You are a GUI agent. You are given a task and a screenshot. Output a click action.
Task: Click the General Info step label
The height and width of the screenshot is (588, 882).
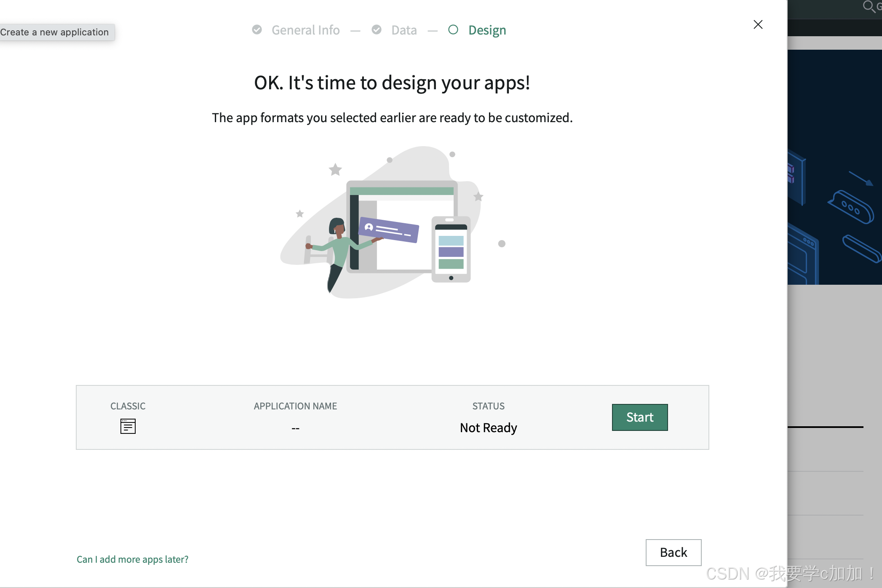pos(305,30)
